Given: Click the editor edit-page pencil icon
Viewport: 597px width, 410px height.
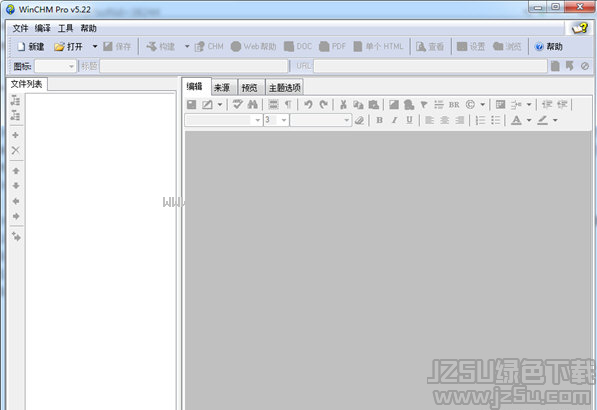Looking at the screenshot, I should [x=208, y=104].
